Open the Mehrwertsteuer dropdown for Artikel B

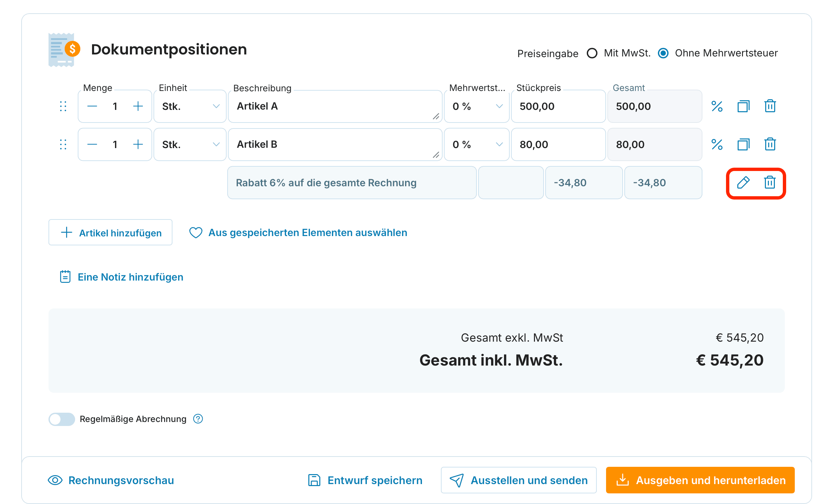tap(476, 144)
